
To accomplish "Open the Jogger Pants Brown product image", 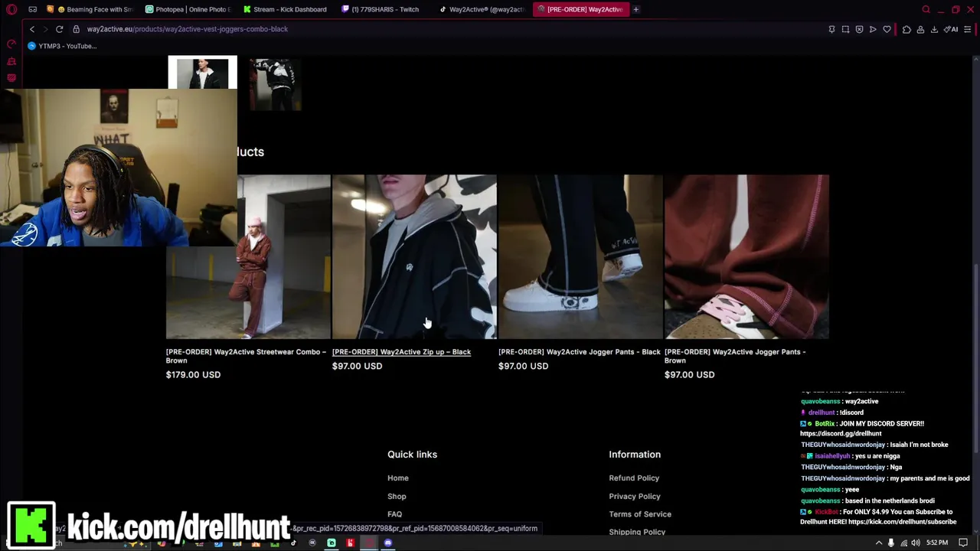I will [746, 256].
